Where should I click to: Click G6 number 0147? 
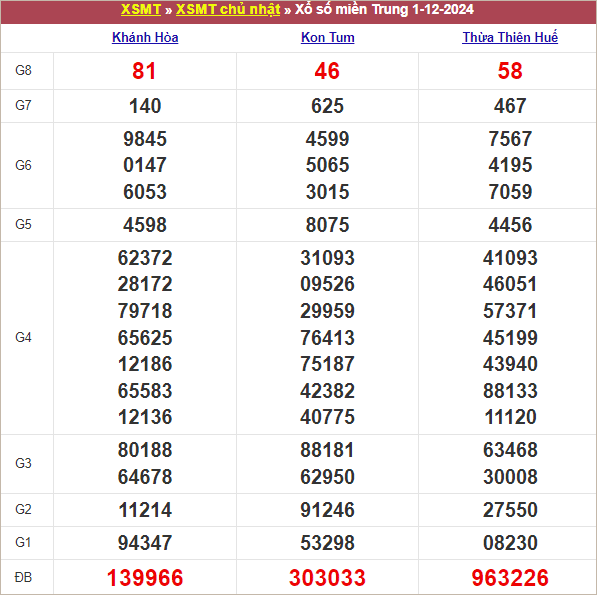coord(145,165)
